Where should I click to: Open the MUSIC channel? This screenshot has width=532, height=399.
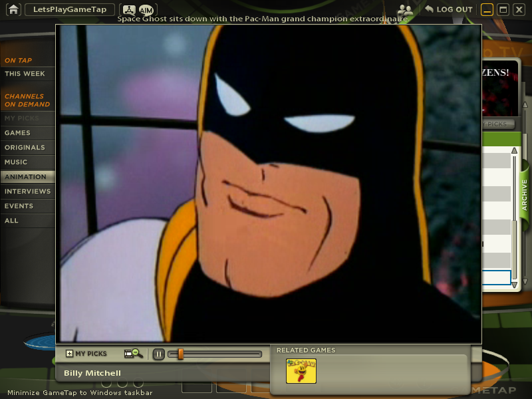tap(27, 162)
